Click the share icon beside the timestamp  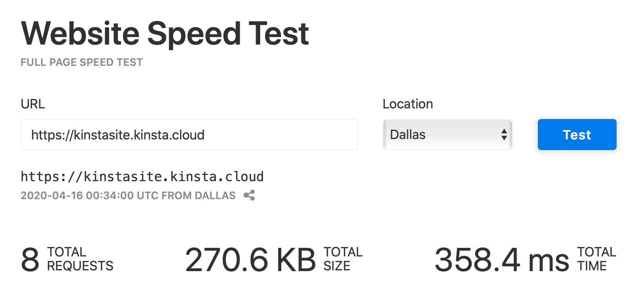tap(249, 195)
